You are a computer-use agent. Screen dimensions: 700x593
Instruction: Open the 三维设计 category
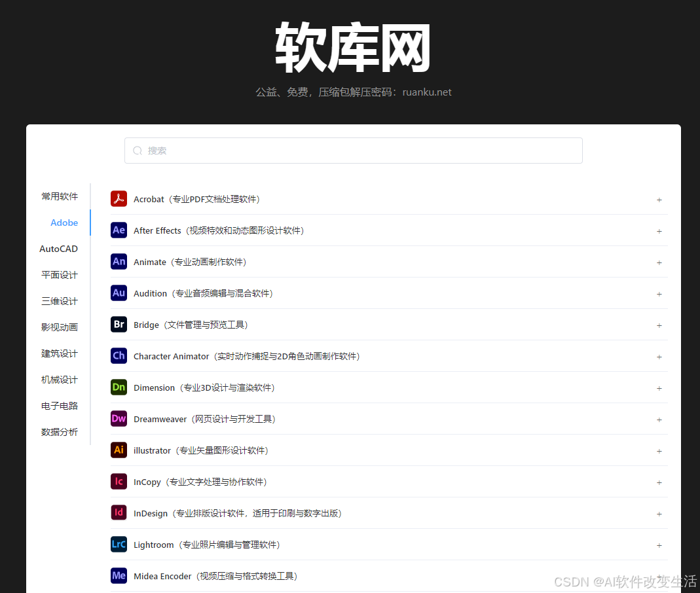[60, 301]
